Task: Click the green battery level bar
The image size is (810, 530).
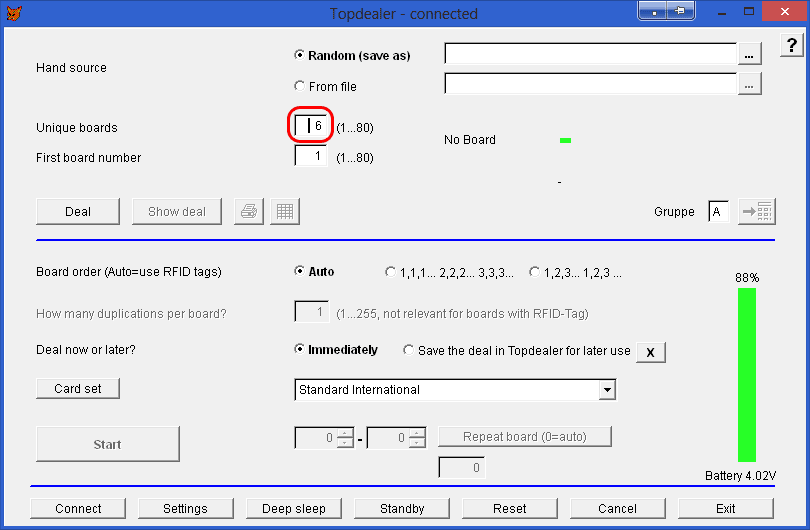Action: pyautogui.click(x=746, y=375)
